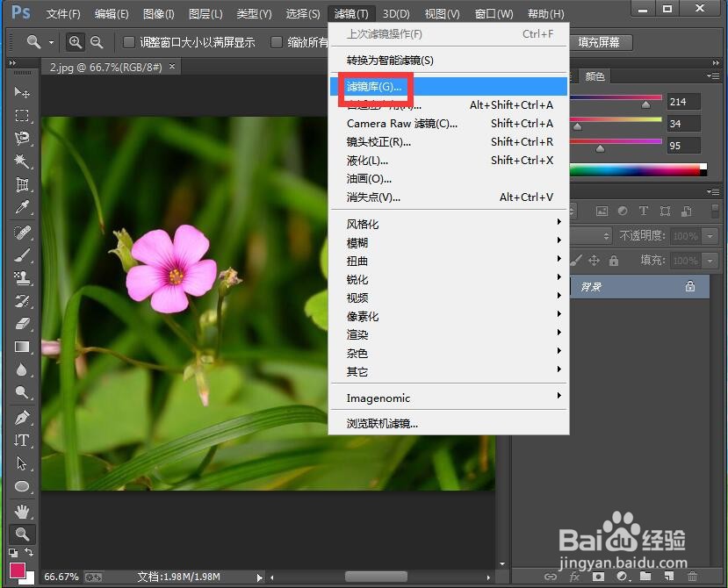Screen dimensions: 728x588
Task: Expand the 锐化 submenu
Action: click(x=449, y=279)
